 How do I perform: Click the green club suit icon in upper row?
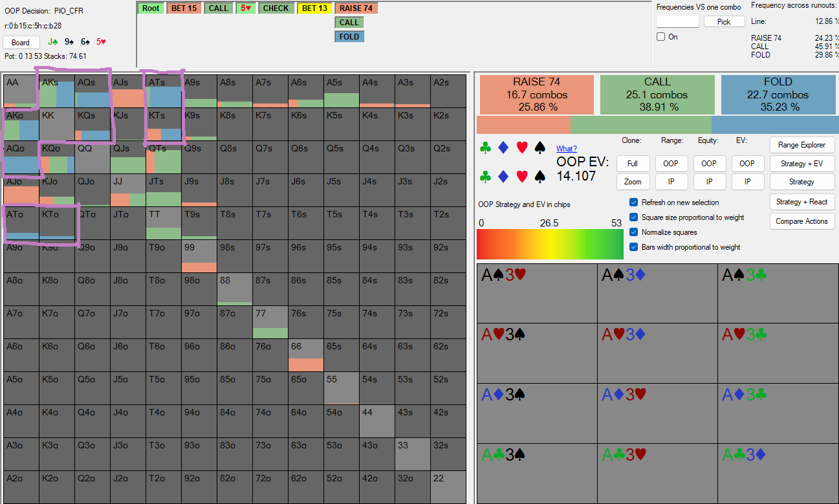[485, 148]
